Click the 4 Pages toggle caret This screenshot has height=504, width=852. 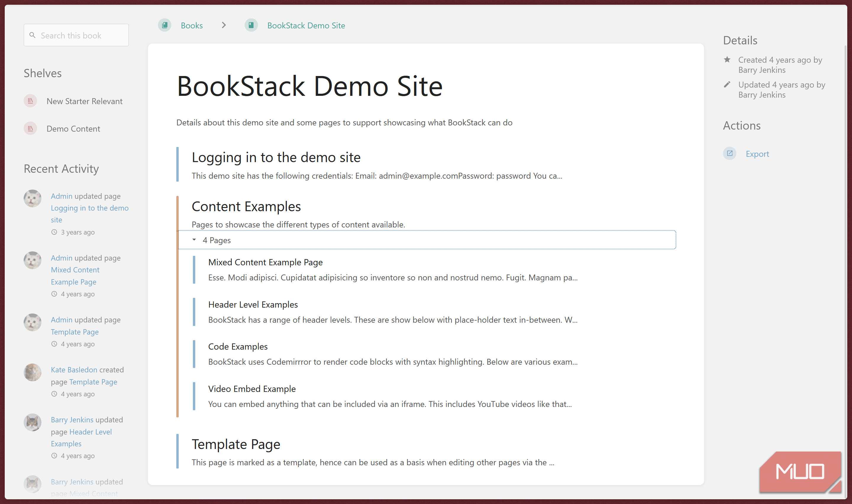click(x=194, y=240)
